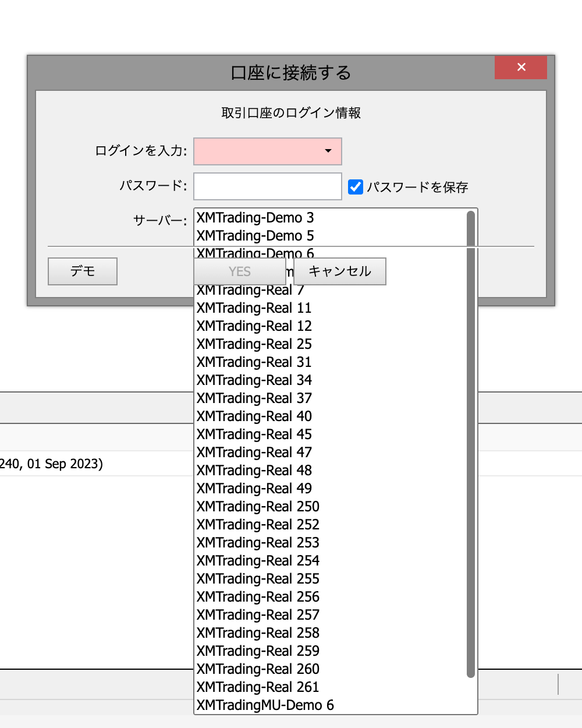This screenshot has width=582, height=728.
Task: Select XMTrading-Real 34 server
Action: point(331,380)
